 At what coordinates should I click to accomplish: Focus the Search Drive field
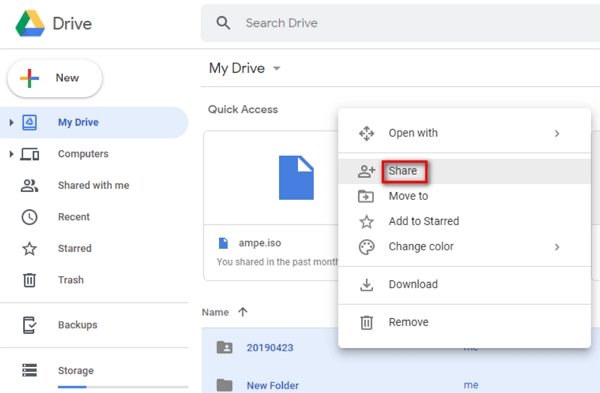400,23
